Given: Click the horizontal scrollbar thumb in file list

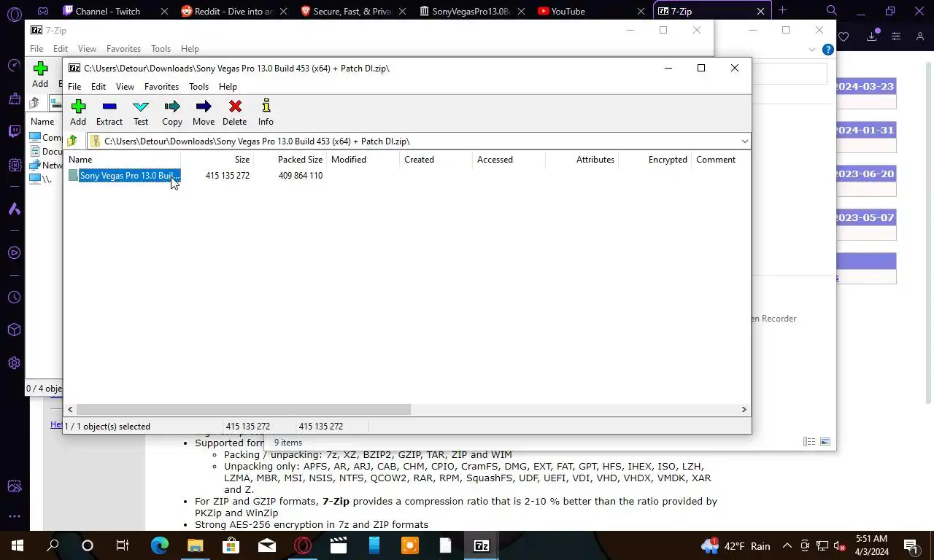Looking at the screenshot, I should (x=244, y=410).
